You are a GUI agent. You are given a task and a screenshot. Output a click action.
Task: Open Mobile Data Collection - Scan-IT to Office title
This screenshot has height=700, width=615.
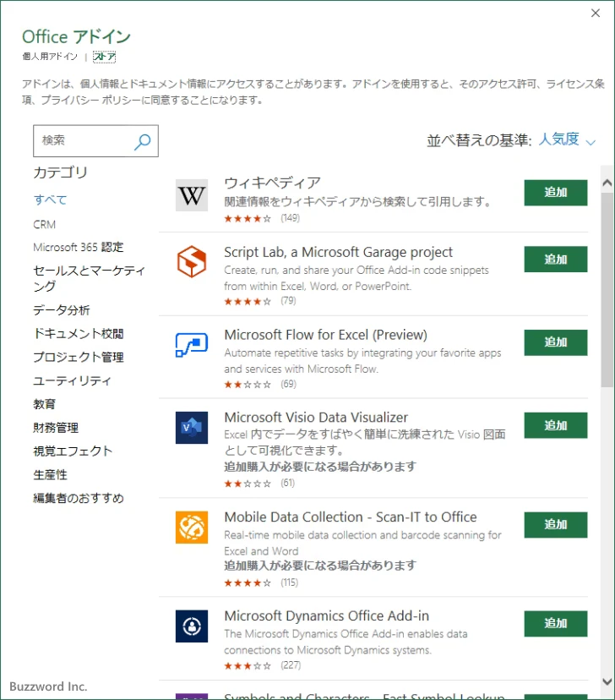pos(350,517)
